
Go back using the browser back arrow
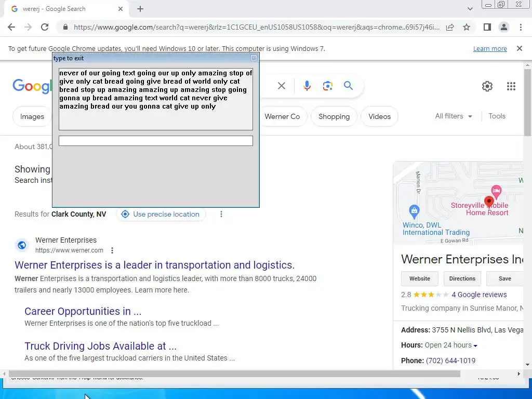pos(11,27)
